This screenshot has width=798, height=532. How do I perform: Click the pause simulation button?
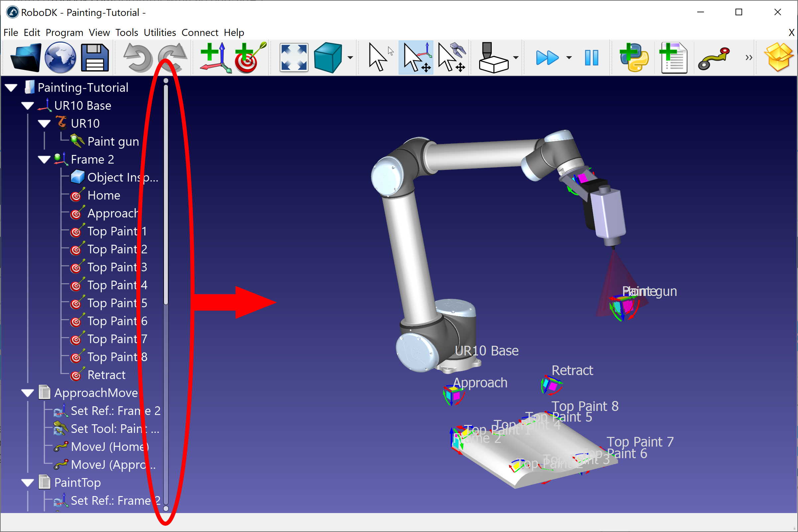tap(592, 58)
